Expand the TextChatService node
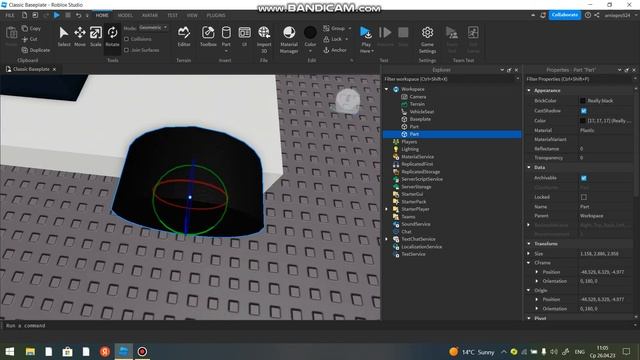Viewport: 640px width, 360px height. (387, 239)
